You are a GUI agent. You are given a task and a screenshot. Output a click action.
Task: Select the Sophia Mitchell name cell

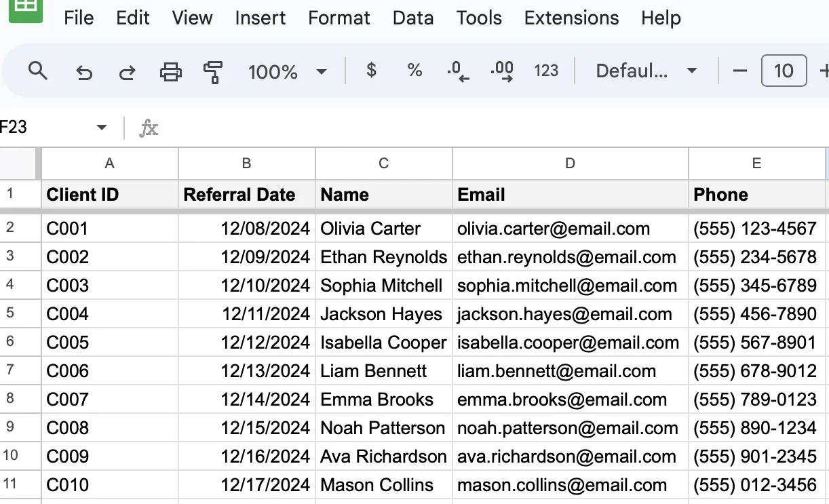384,286
